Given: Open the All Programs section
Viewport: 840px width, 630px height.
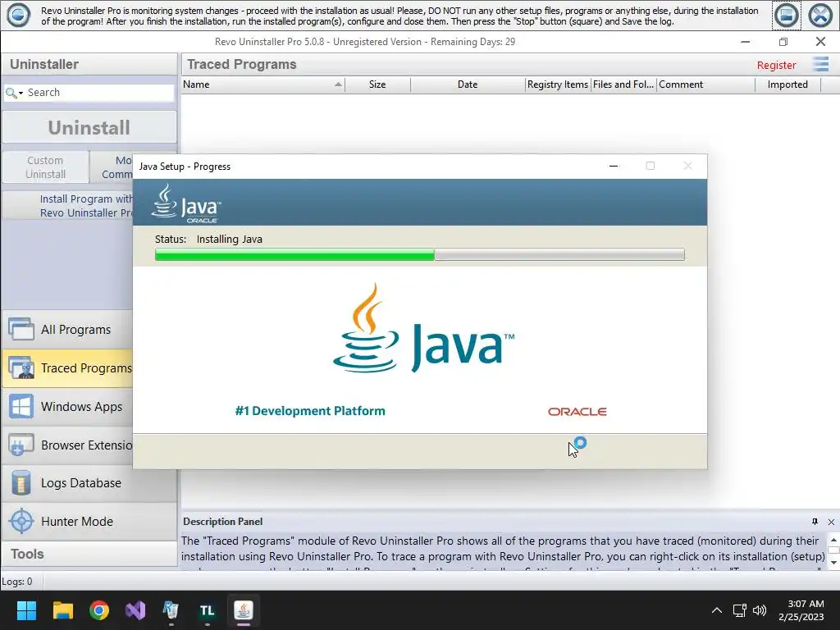Looking at the screenshot, I should click(67, 330).
